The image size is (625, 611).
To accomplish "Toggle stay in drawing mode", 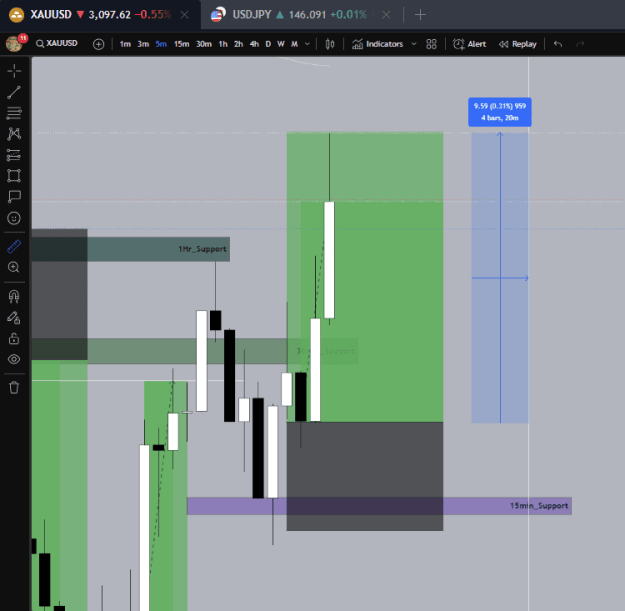I will [x=14, y=318].
